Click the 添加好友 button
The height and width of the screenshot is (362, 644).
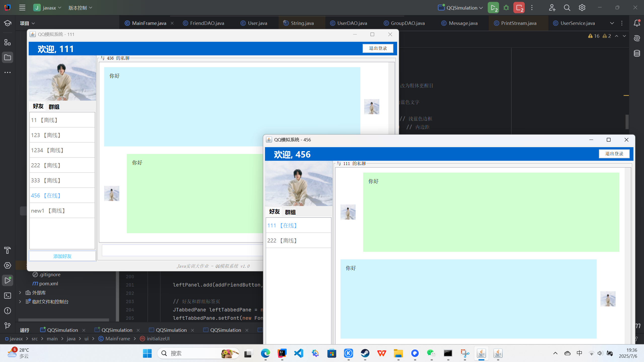pyautogui.click(x=62, y=256)
